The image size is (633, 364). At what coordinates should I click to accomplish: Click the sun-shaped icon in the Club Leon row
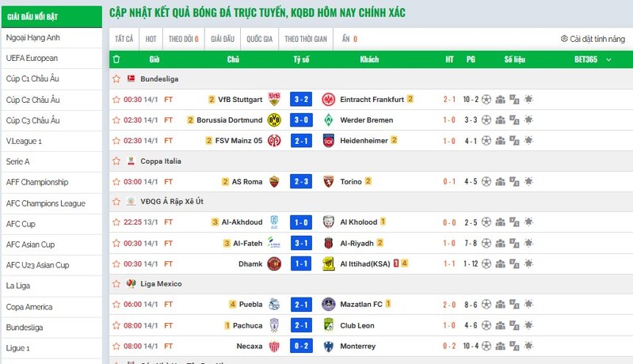coord(528,325)
